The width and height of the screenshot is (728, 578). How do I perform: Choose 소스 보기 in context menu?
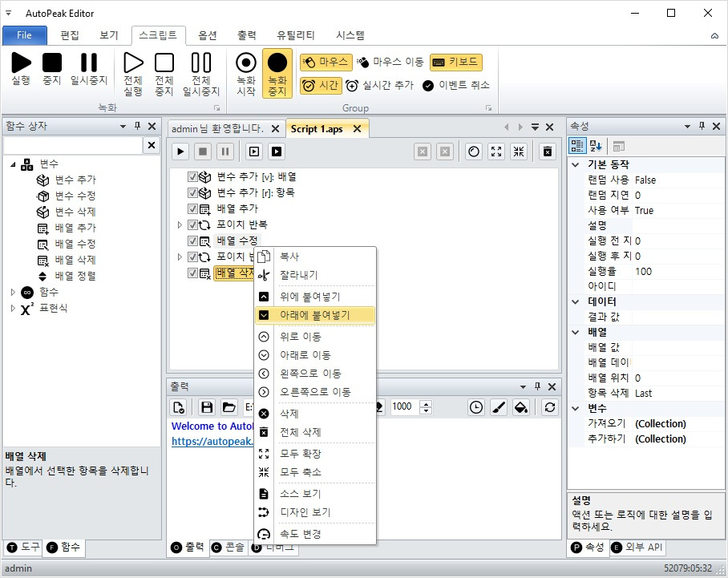(x=315, y=494)
